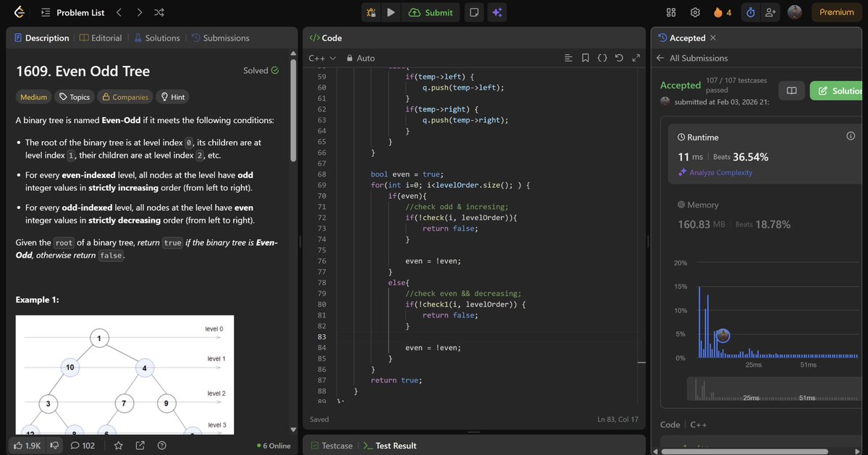Screen dimensions: 868x455
Task: Click 'return true;' on line 87
Action: point(397,380)
